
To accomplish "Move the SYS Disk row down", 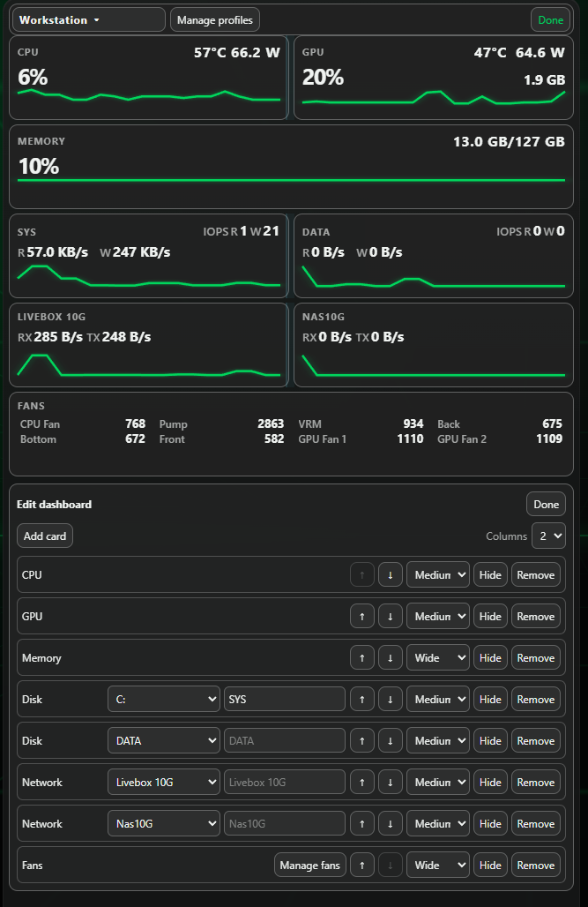I will [391, 700].
